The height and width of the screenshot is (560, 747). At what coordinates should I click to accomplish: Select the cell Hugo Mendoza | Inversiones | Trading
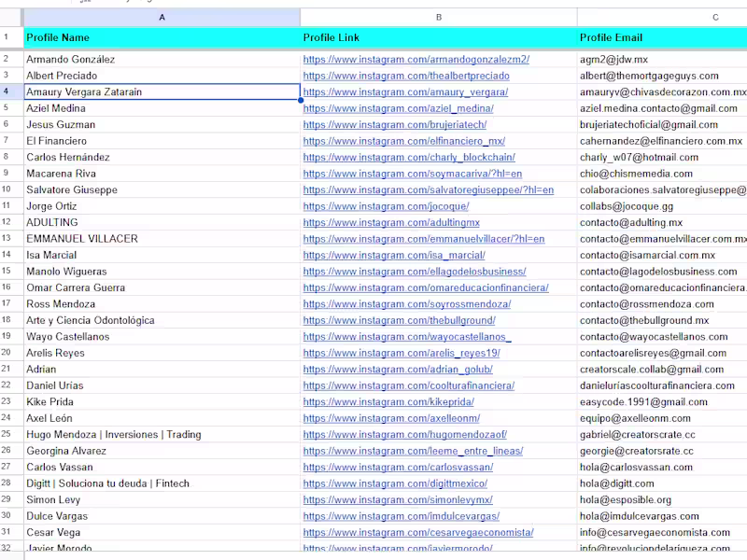(x=162, y=435)
